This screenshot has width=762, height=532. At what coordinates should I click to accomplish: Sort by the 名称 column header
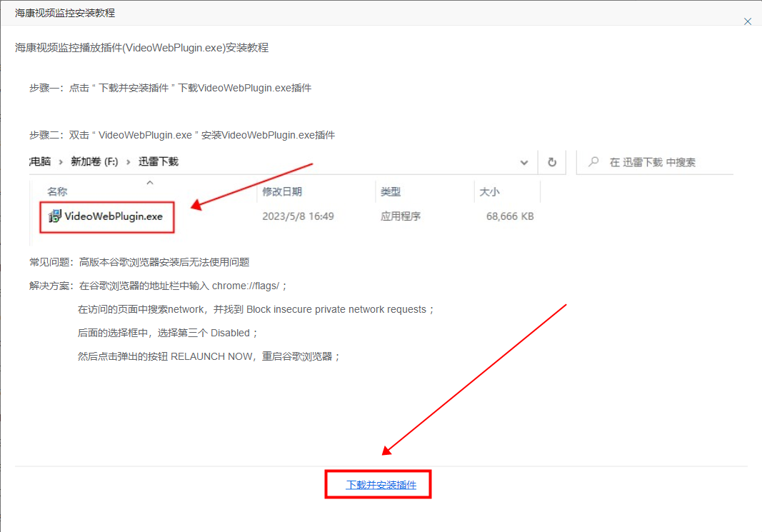[57, 191]
